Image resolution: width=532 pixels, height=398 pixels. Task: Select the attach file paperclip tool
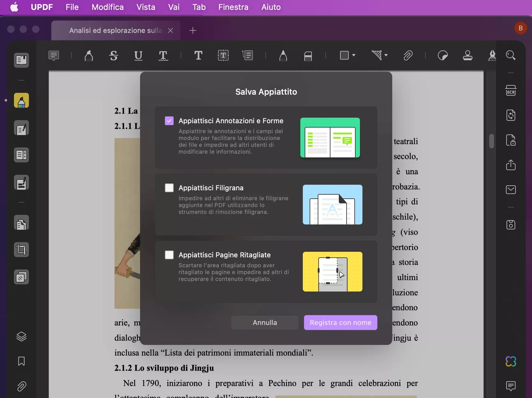408,56
